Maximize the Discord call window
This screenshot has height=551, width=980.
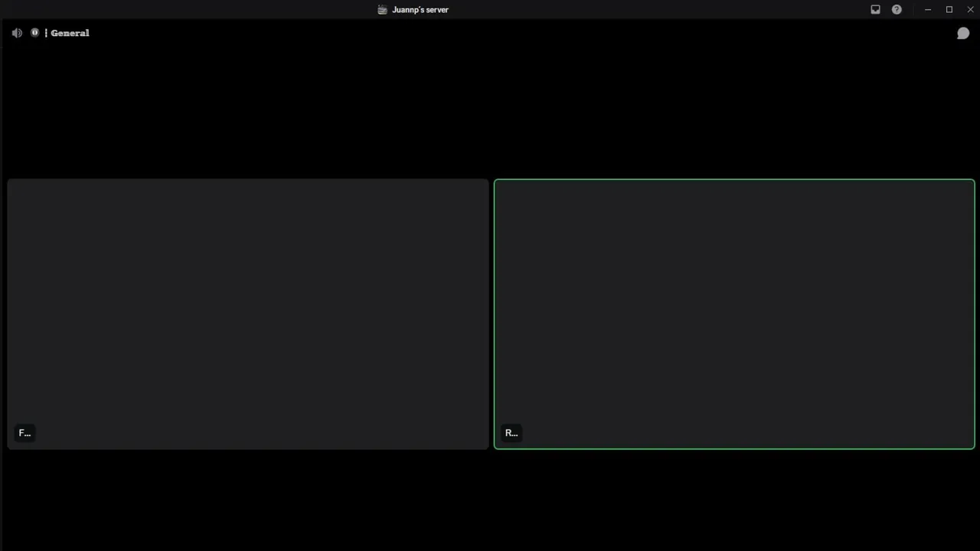click(949, 9)
